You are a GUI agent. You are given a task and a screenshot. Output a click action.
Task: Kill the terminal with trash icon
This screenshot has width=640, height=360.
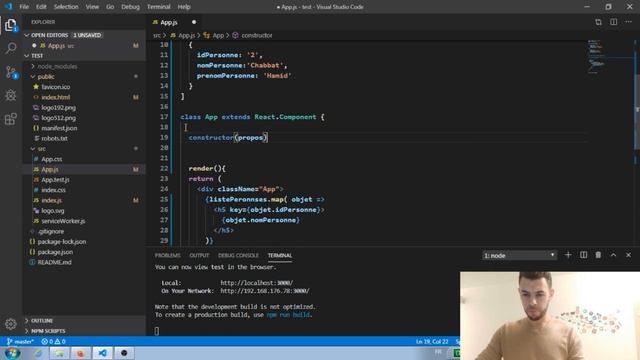[x=598, y=255]
